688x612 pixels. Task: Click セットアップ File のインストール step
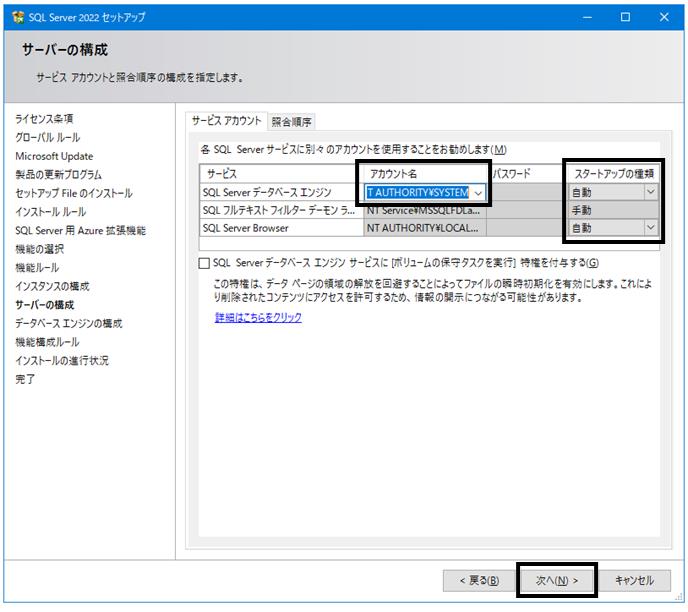pyautogui.click(x=74, y=193)
